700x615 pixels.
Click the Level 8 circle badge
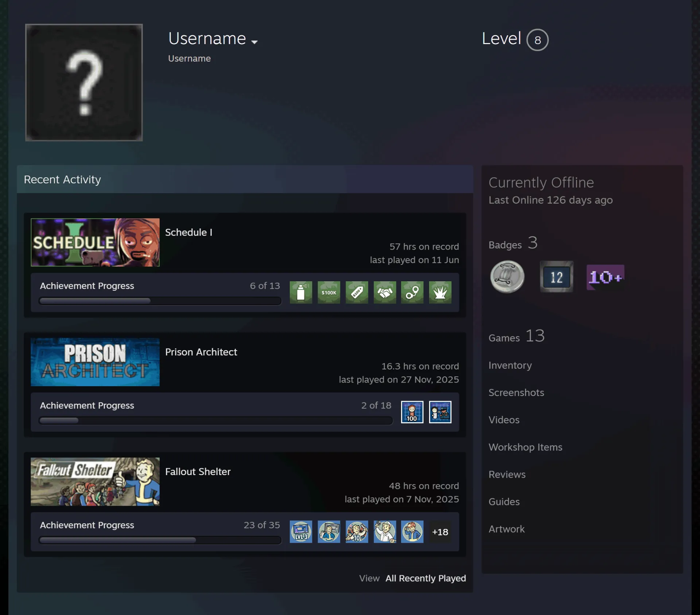point(537,40)
